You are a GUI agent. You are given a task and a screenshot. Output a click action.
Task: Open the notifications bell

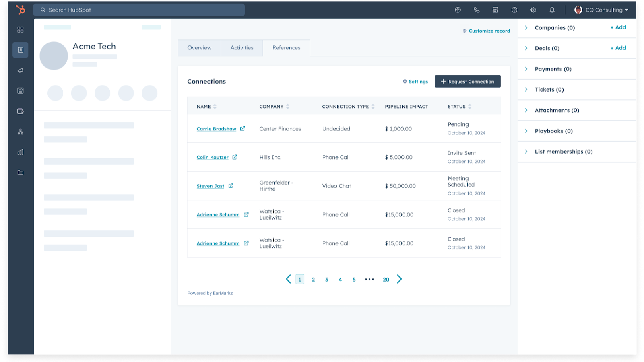552,10
